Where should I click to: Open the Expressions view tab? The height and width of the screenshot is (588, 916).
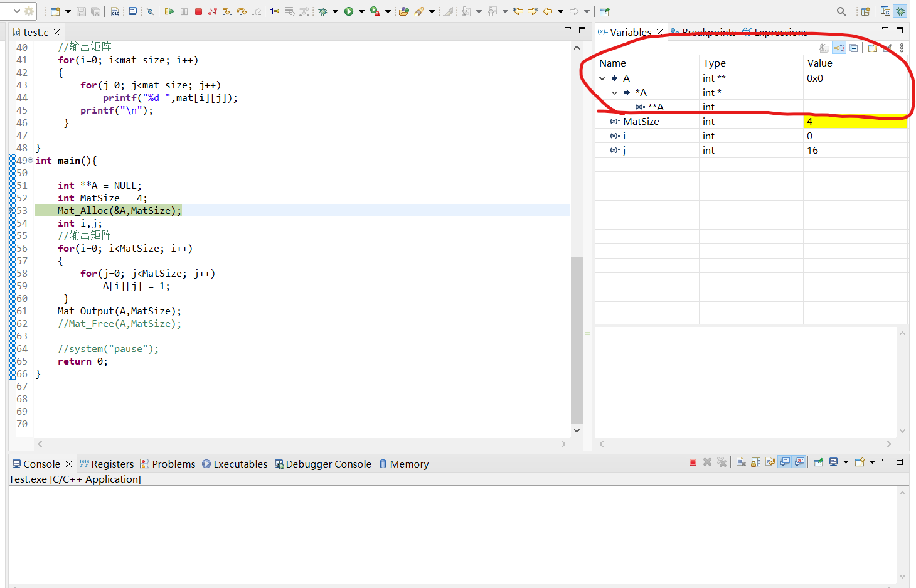coord(775,32)
